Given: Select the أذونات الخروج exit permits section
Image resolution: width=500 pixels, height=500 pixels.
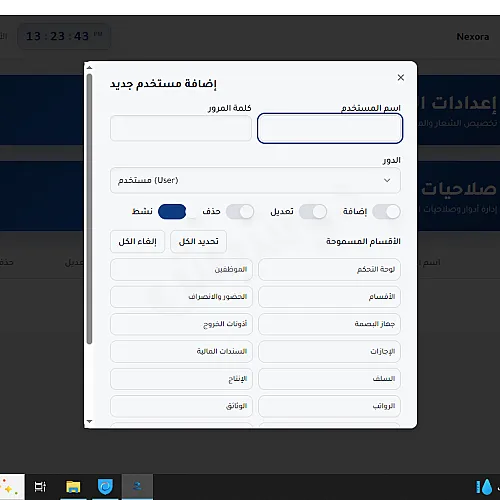Looking at the screenshot, I should (181, 324).
